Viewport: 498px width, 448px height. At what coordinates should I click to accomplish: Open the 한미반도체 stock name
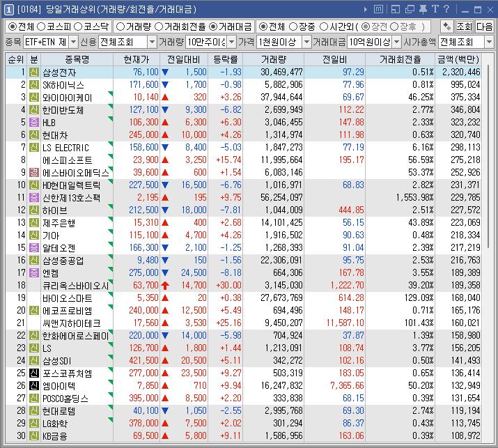click(63, 110)
